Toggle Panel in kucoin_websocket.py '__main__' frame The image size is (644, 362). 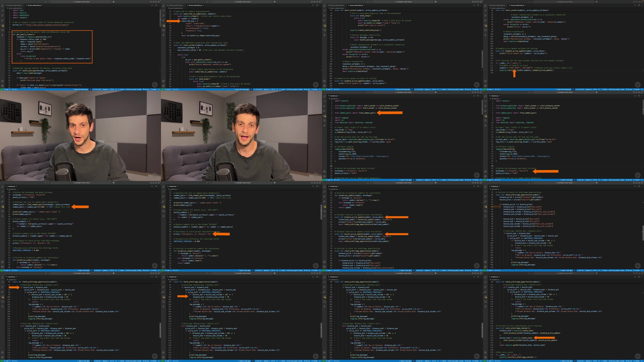coord(639,2)
